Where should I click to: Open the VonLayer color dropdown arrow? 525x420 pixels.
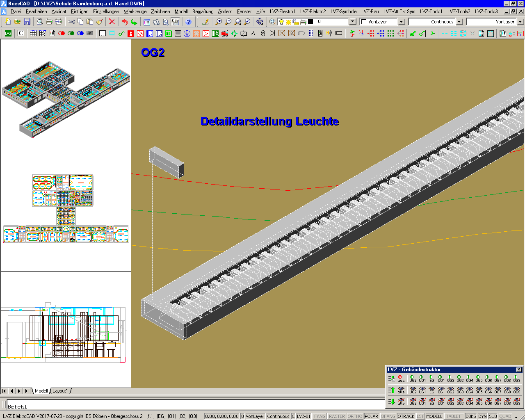point(402,22)
